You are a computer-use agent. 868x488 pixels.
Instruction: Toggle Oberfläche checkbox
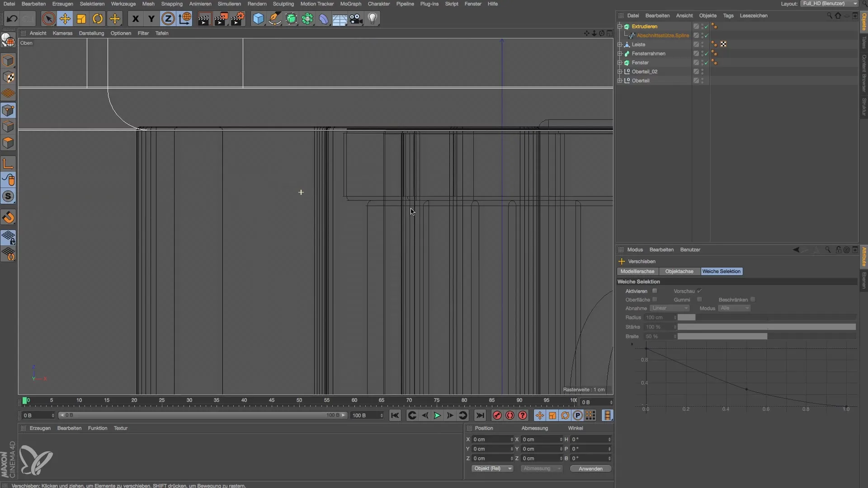click(655, 300)
